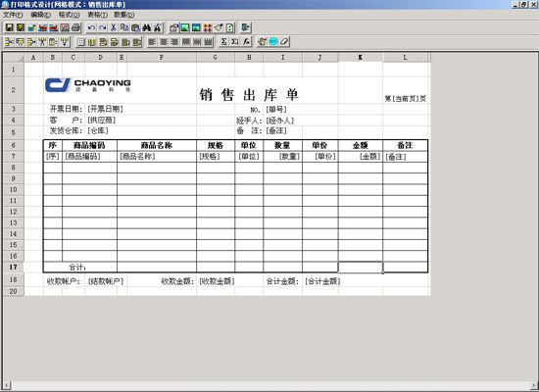Click the align left toolbar icon
The height and width of the screenshot is (392, 539).
(x=152, y=42)
